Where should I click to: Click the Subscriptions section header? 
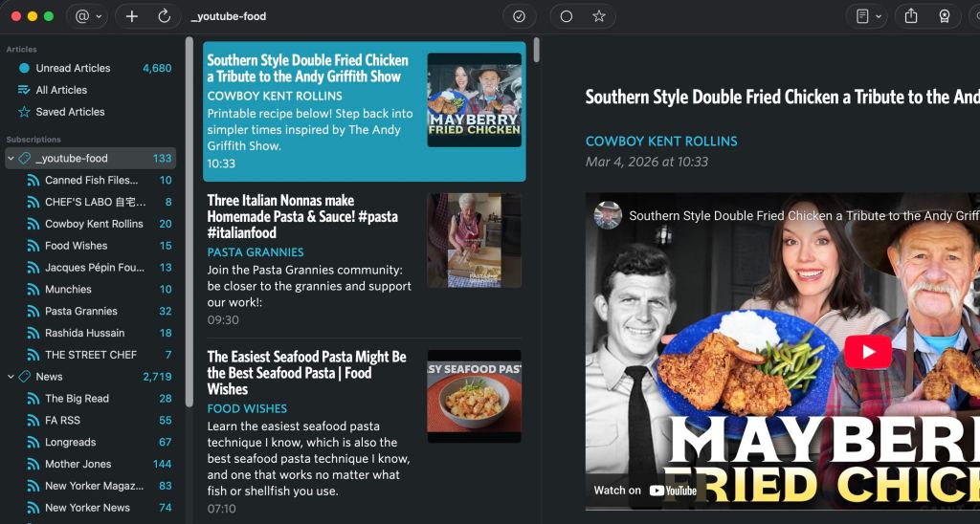point(33,140)
